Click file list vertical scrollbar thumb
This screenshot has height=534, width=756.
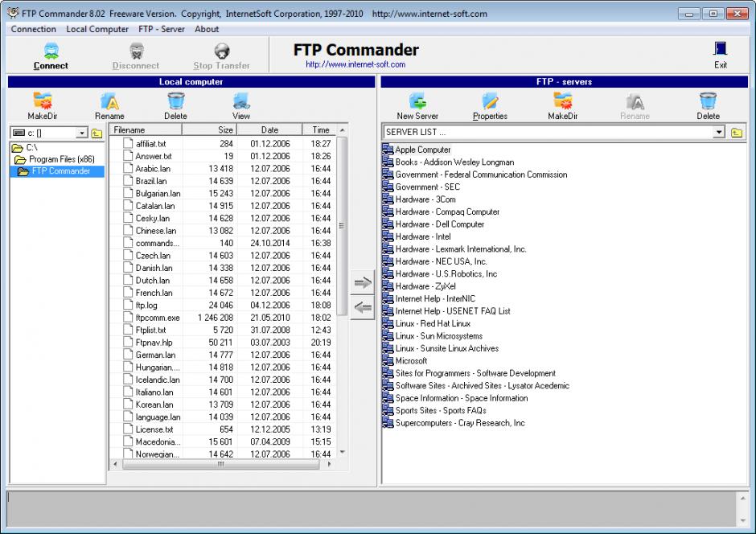click(x=343, y=225)
